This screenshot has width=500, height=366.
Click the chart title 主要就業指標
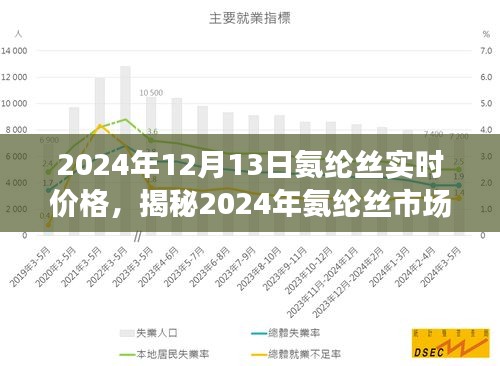[250, 18]
